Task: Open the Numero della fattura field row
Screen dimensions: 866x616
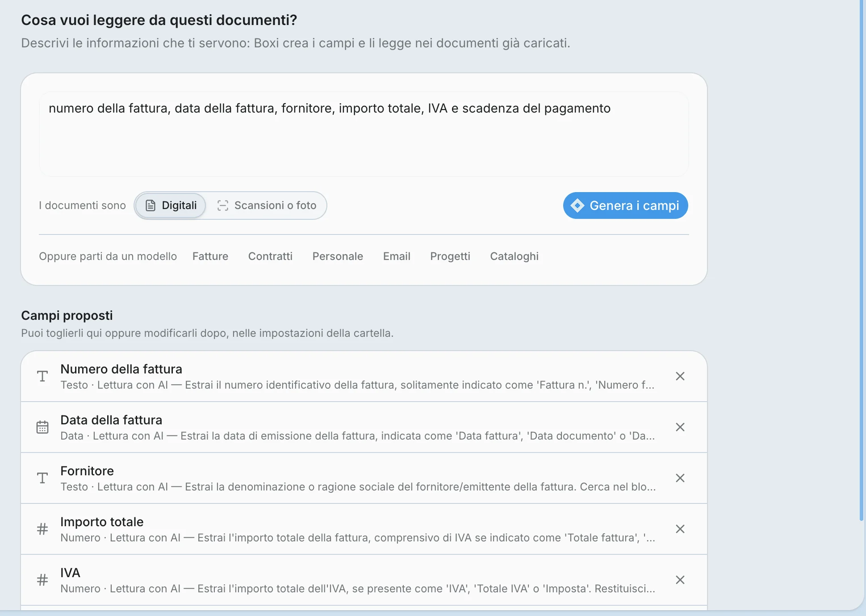Action: [364, 376]
